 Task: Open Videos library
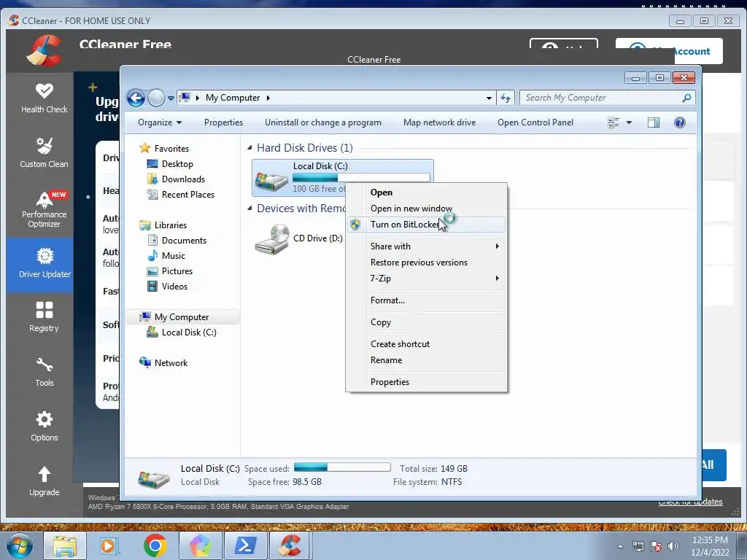pos(174,286)
